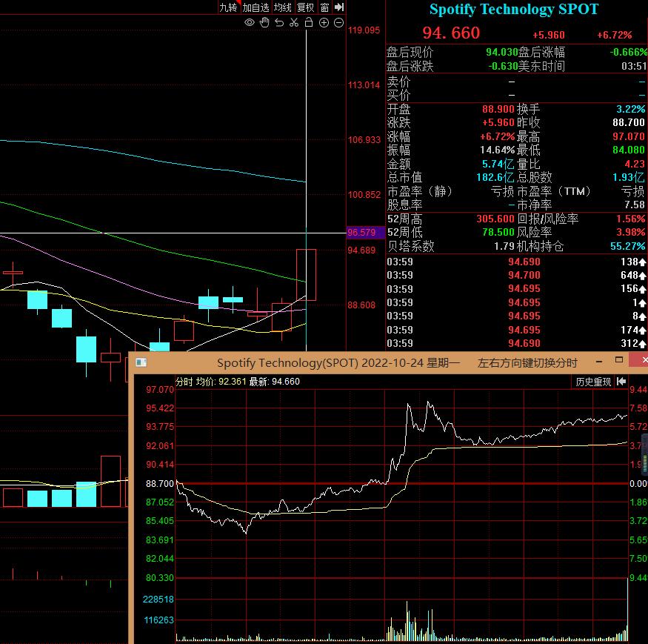This screenshot has height=644, width=648.
Task: Click the 金额 value 5.74亿
Action: click(x=498, y=164)
